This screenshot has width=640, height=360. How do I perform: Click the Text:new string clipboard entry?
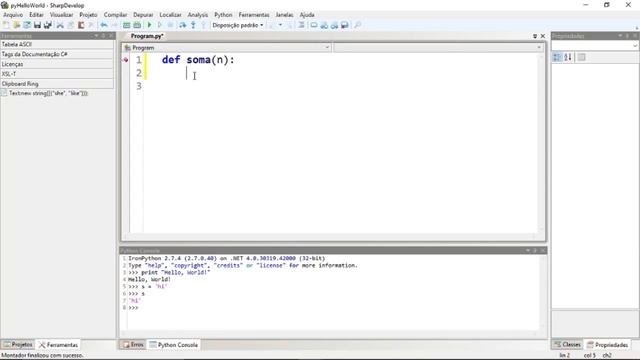[48, 93]
